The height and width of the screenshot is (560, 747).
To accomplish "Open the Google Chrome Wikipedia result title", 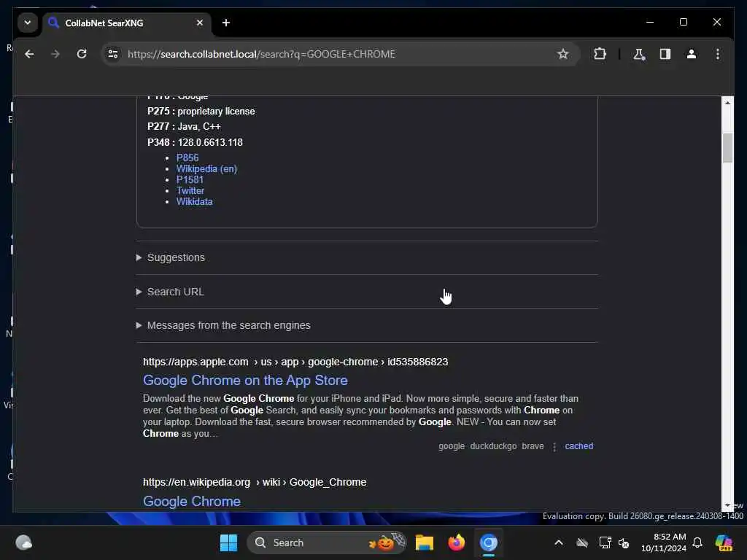I will (x=192, y=502).
